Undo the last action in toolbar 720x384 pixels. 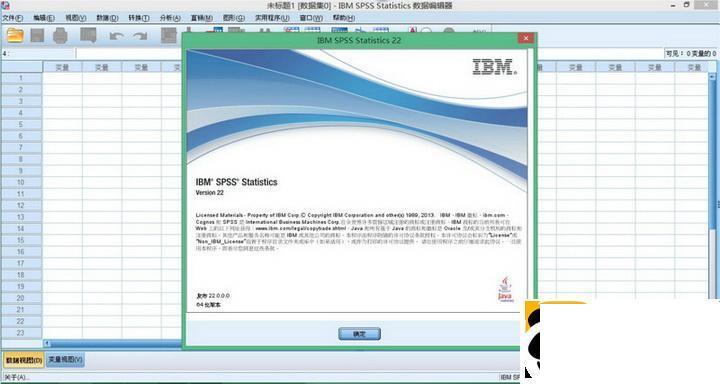(116, 36)
